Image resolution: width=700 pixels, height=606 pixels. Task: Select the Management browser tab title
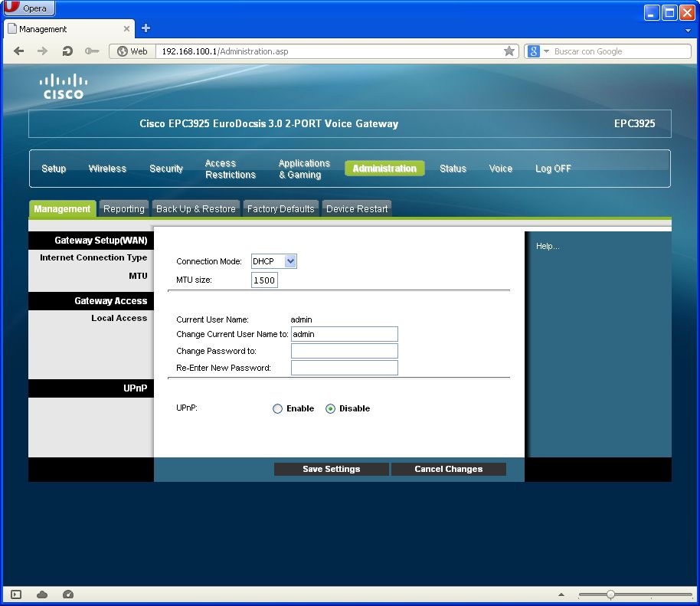[43, 29]
